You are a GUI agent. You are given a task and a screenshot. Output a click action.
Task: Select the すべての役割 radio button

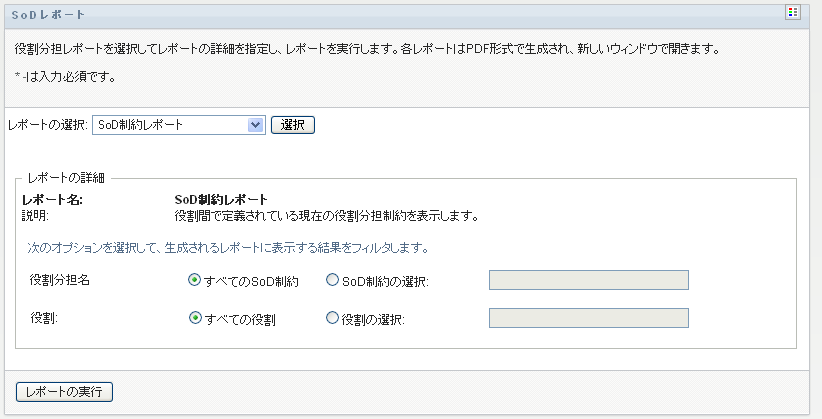(195, 319)
